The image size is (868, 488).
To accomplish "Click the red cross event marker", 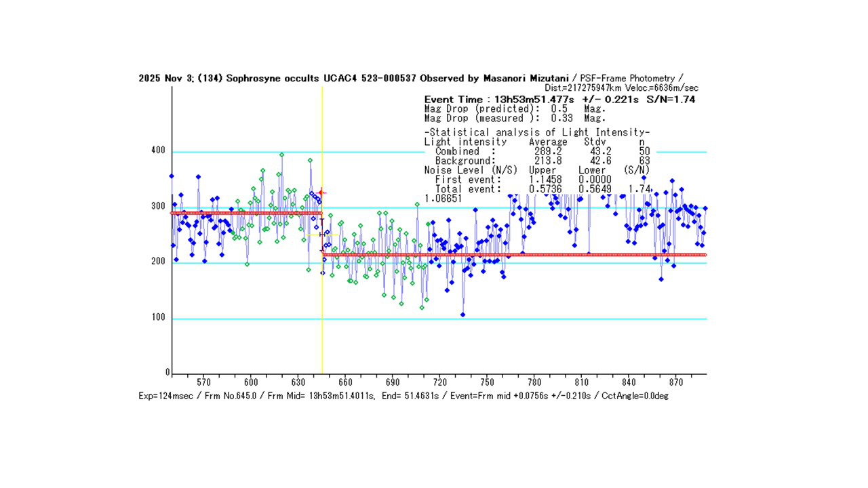I will click(321, 193).
